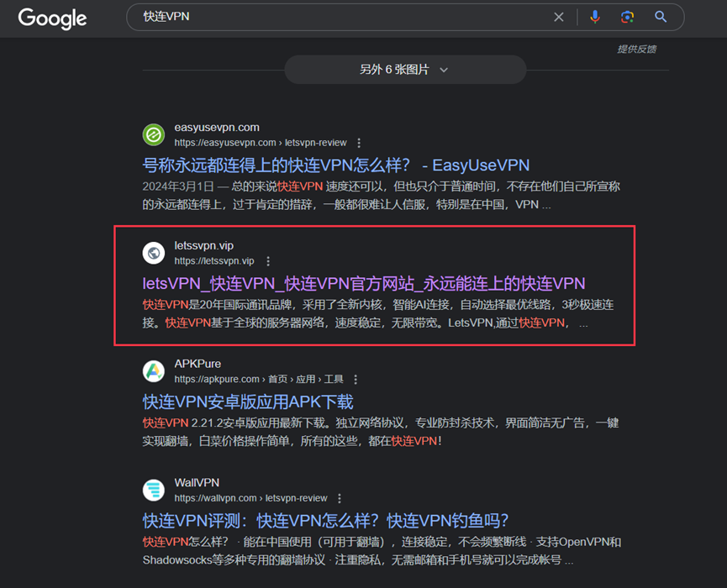727x588 pixels.
Task: Click the snippet mentioning 2.21.2安卓版应用最新下载
Action: click(x=380, y=432)
